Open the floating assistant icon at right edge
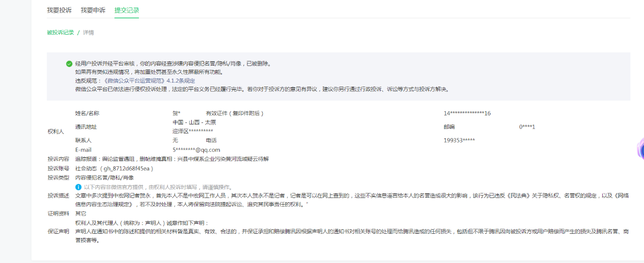Screen dimensions: 644x263 (x=640, y=149)
